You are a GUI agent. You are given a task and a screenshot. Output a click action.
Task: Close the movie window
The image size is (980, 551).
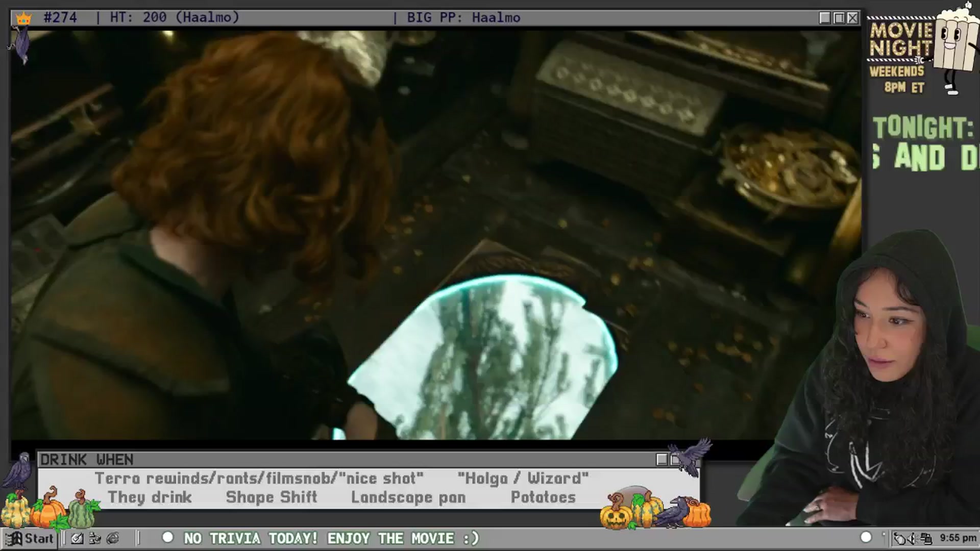(852, 18)
